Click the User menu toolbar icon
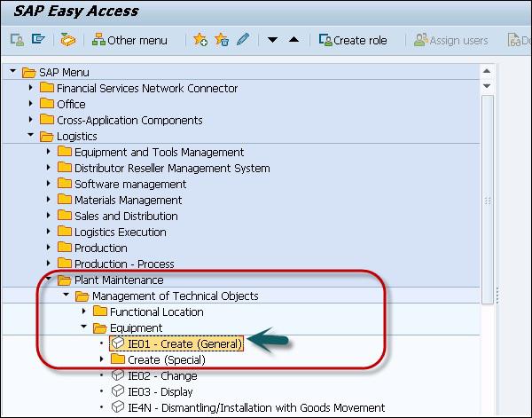The image size is (532, 418). [x=17, y=40]
